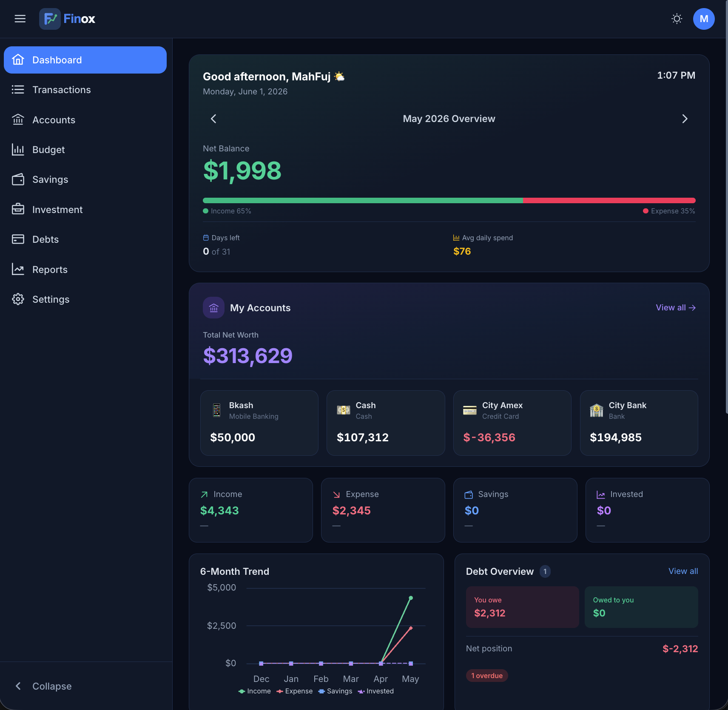Open the Expense summary card
Screen dimensions: 728x710
[x=383, y=510]
